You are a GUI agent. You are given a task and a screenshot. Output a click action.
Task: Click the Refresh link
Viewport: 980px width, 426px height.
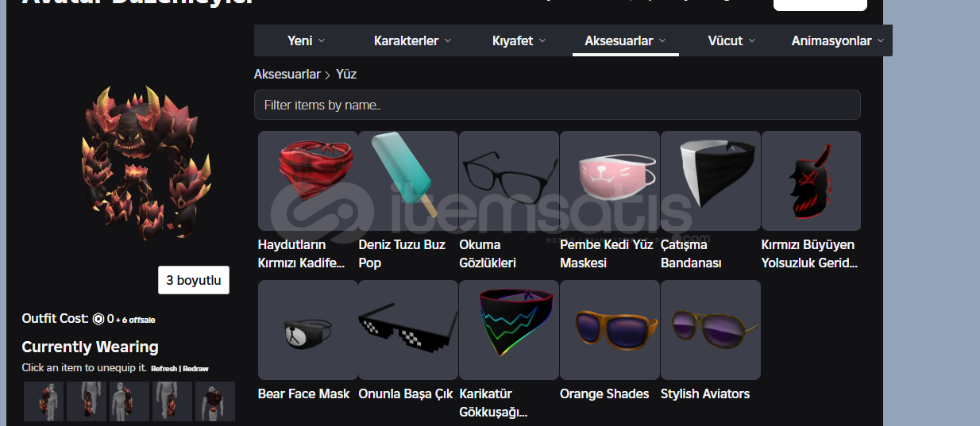tap(164, 368)
